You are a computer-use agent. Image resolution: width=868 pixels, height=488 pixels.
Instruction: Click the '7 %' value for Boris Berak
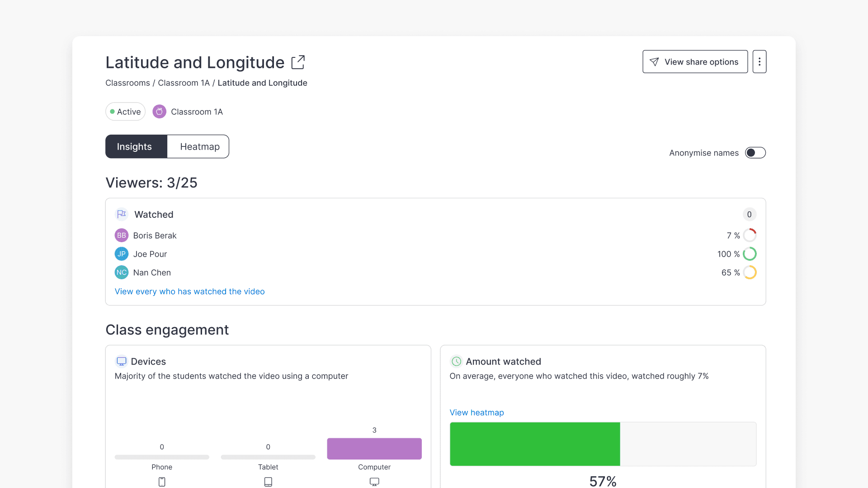click(733, 235)
